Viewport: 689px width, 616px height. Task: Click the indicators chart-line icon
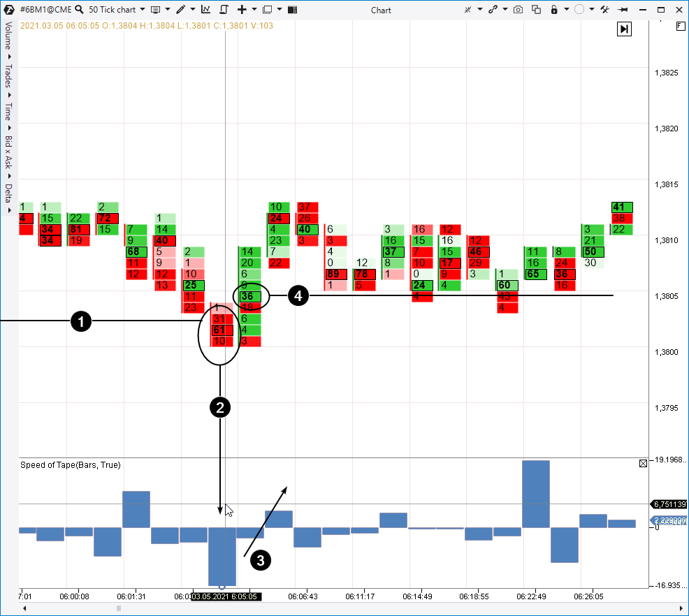[205, 10]
